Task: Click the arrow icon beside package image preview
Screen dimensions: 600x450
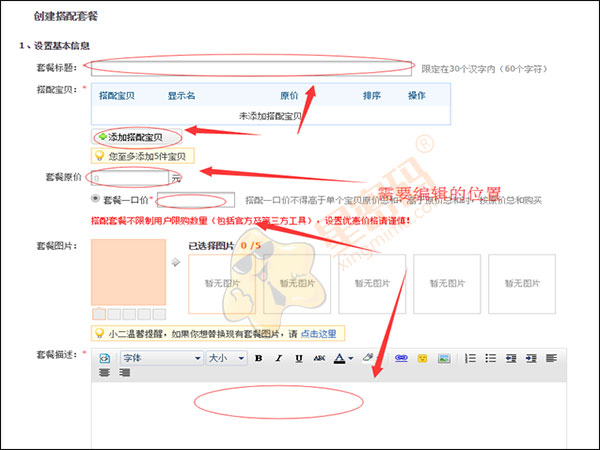Action: [x=176, y=262]
